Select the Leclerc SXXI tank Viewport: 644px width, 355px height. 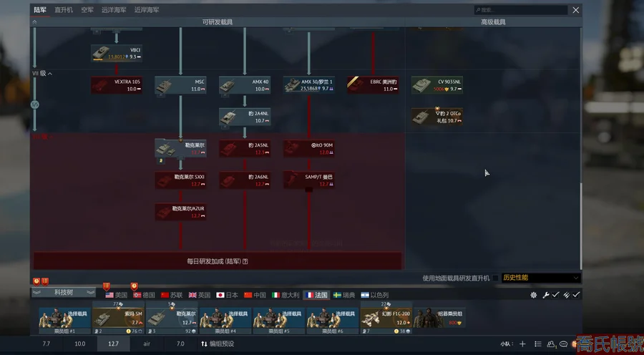click(x=180, y=180)
